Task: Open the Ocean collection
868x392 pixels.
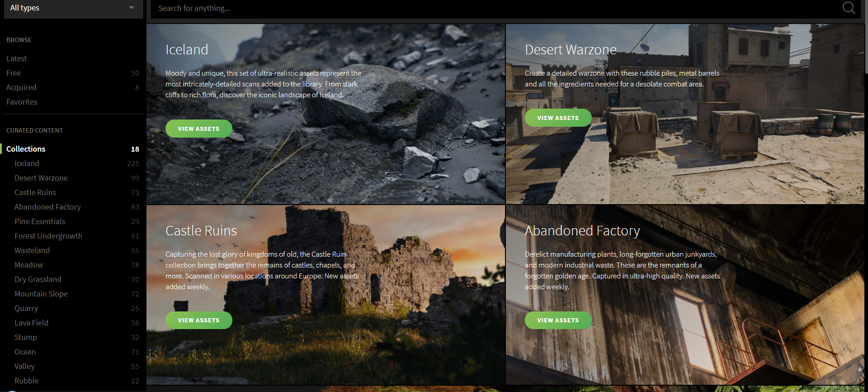Action: click(25, 352)
